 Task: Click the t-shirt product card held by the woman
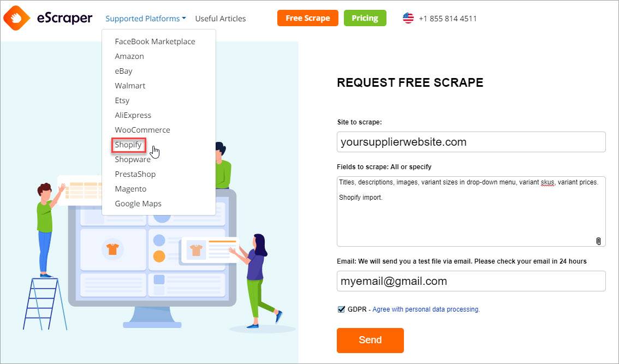(209, 250)
